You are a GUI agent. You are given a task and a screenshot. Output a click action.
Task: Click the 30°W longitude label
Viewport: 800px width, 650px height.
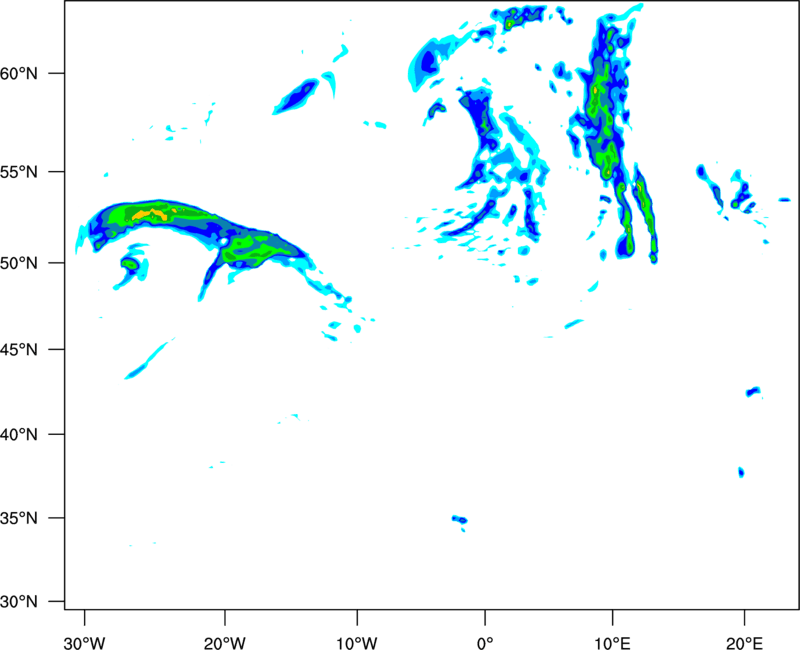(84, 643)
